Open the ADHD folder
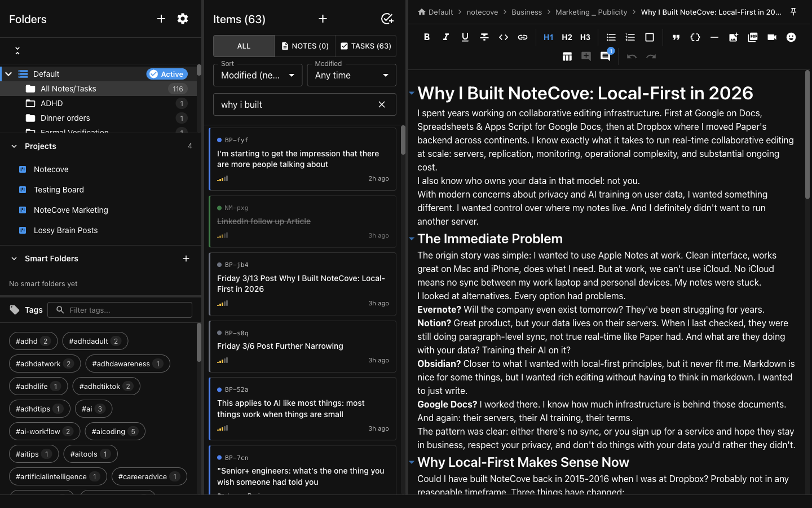Image resolution: width=812 pixels, height=508 pixels. 98,103
